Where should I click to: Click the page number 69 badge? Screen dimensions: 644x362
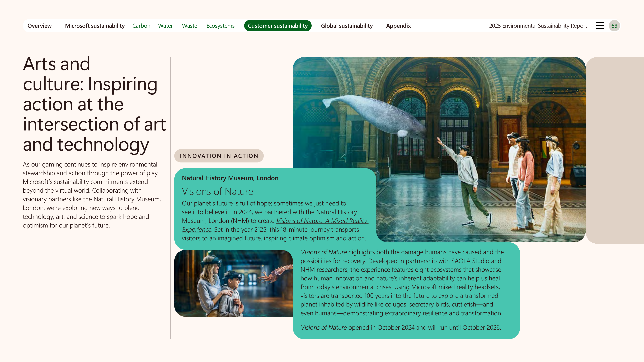tap(614, 26)
